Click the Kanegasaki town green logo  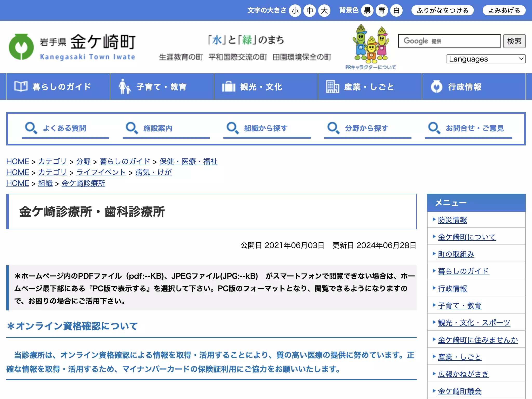(21, 47)
